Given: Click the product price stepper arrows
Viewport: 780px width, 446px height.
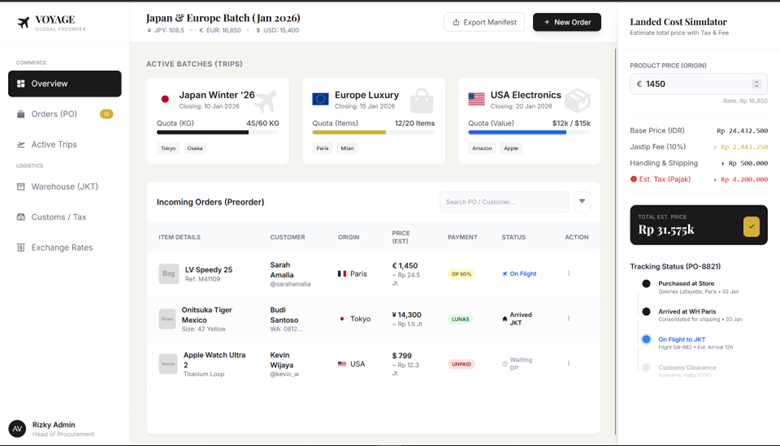Looking at the screenshot, I should click(758, 84).
